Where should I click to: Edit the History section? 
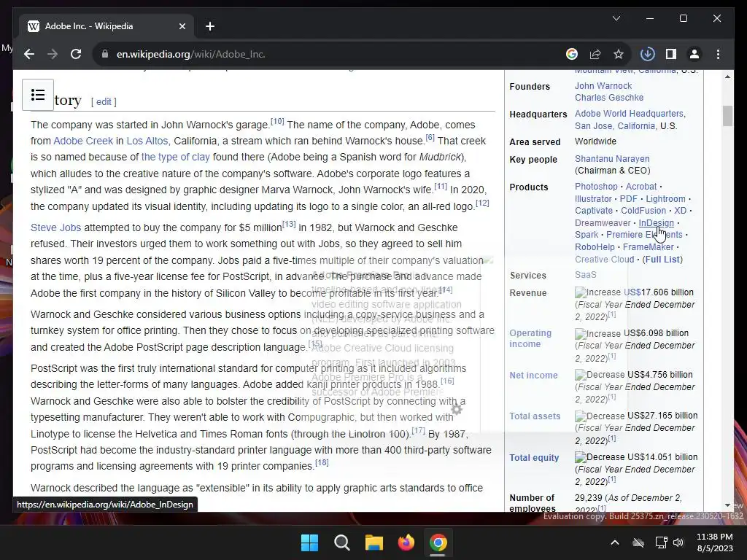coord(104,101)
